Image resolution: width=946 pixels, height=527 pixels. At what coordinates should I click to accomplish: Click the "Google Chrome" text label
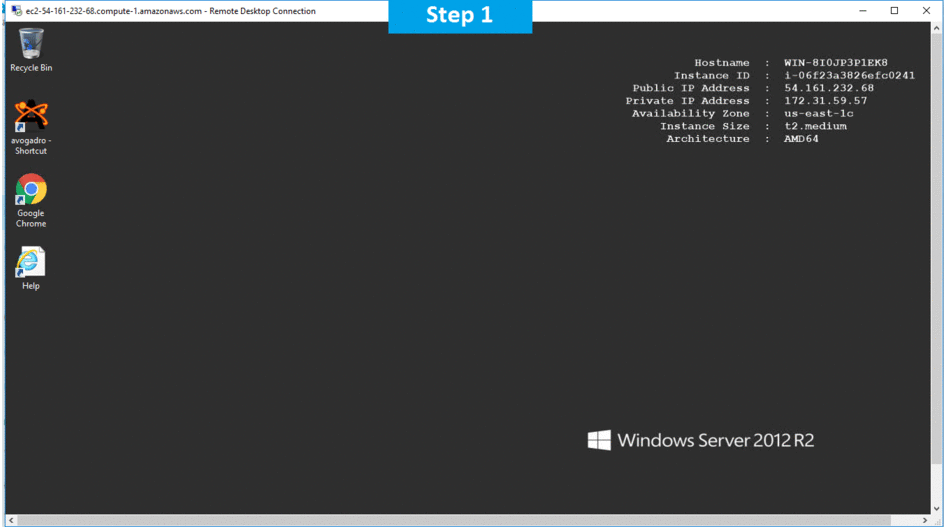pyautogui.click(x=31, y=218)
